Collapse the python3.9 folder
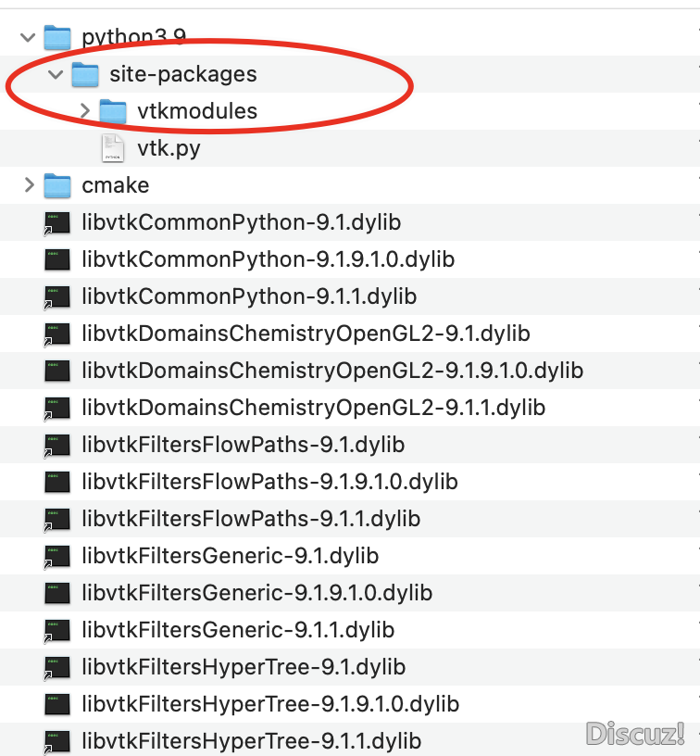 28,37
